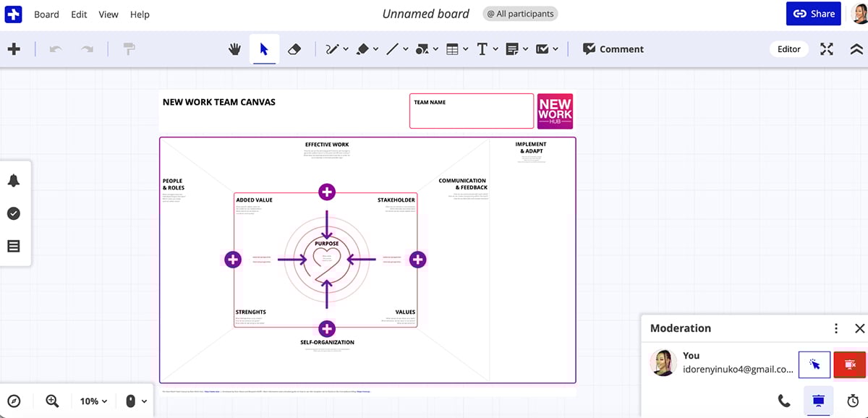Image resolution: width=868 pixels, height=418 pixels.
Task: Pick the Highlighter tool
Action: click(x=363, y=48)
